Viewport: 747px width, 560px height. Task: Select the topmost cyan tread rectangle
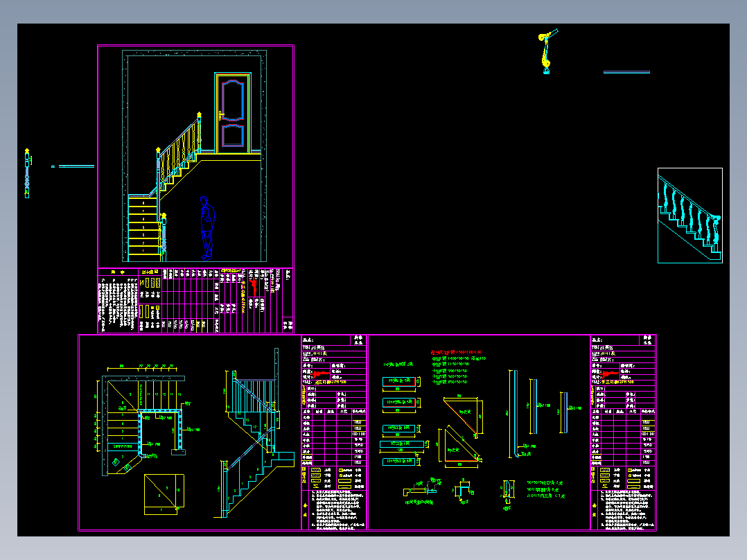click(399, 381)
